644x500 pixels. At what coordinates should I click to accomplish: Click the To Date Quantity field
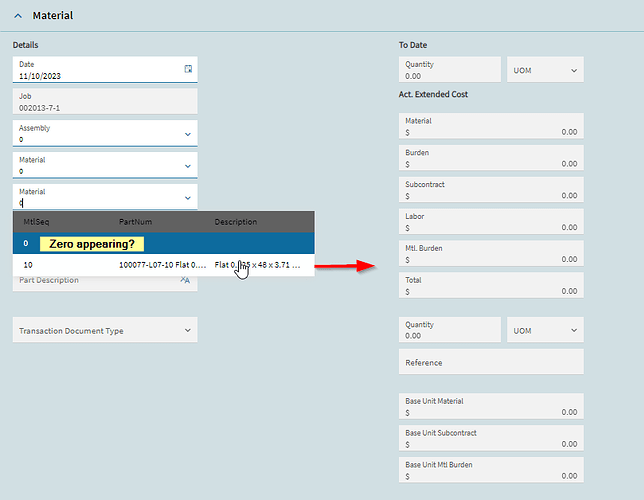pos(450,69)
